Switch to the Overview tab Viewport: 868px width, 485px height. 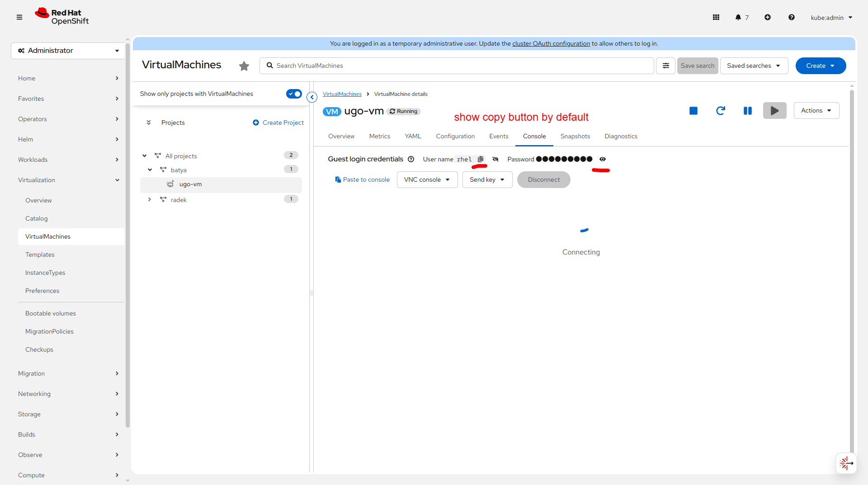tap(341, 136)
